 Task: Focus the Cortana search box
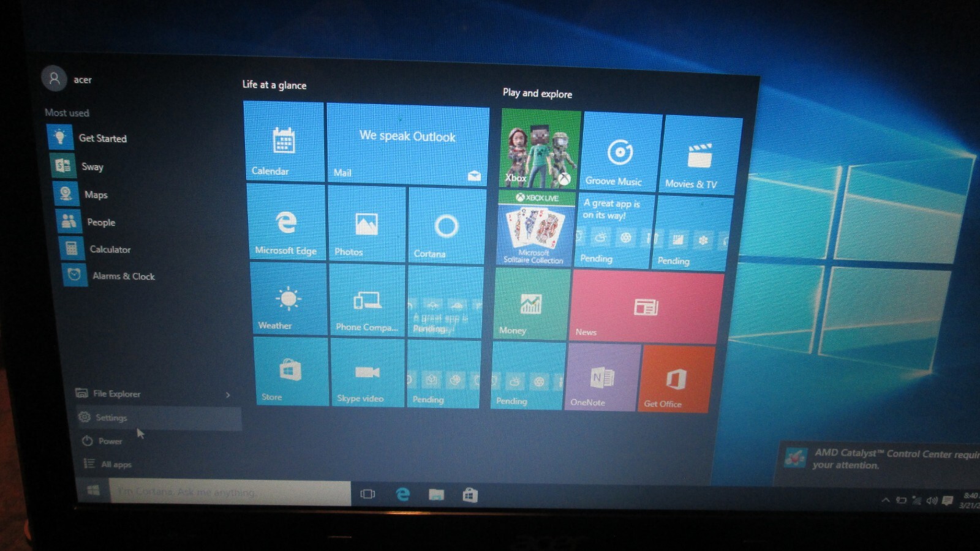(x=230, y=492)
